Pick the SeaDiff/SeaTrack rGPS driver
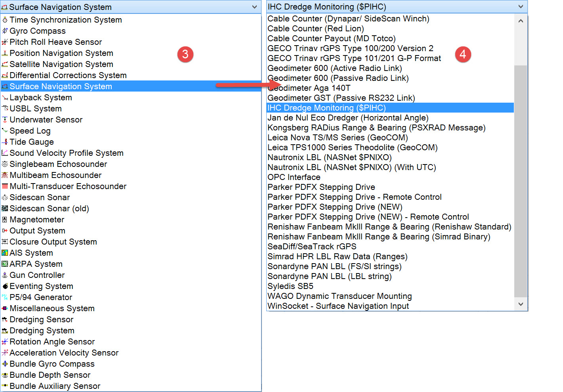Image resolution: width=563 pixels, height=392 pixels. tap(312, 247)
